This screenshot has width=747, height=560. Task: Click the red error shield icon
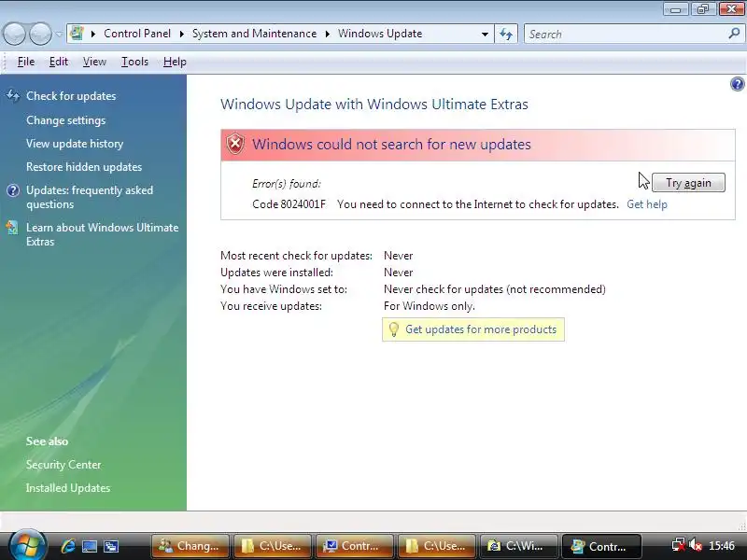235,144
